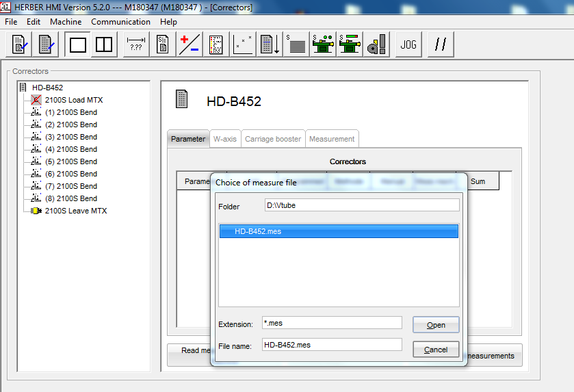The width and height of the screenshot is (574, 392).
Task: Select the HD-B452 root tree node
Action: [x=47, y=88]
